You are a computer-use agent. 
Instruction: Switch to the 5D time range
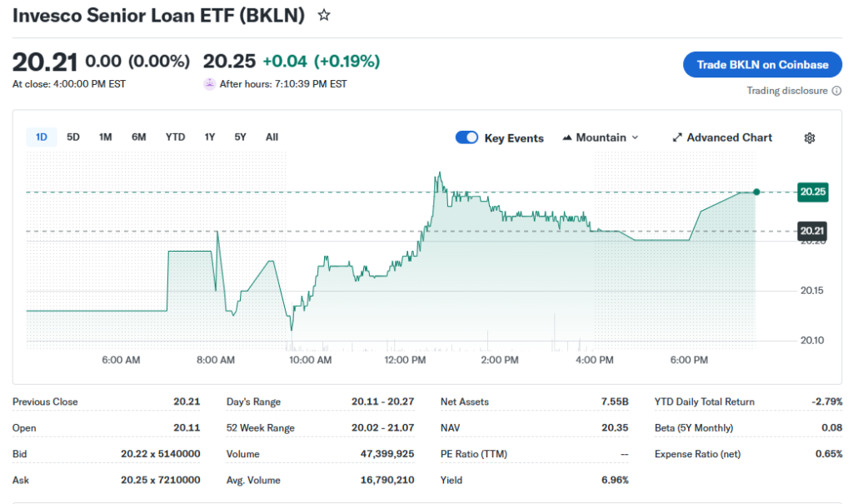(x=73, y=137)
